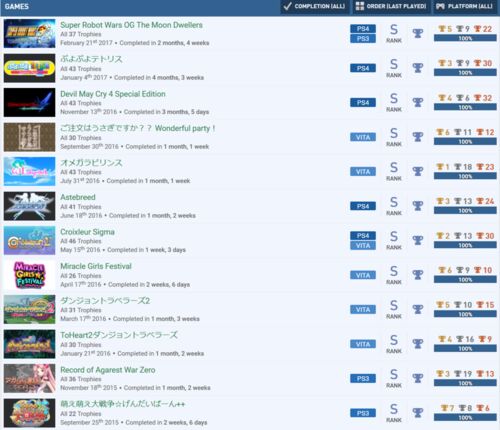Click the S Rank badge for Miracle Girls Festival
The height and width of the screenshot is (430, 500).
pyautogui.click(x=394, y=275)
